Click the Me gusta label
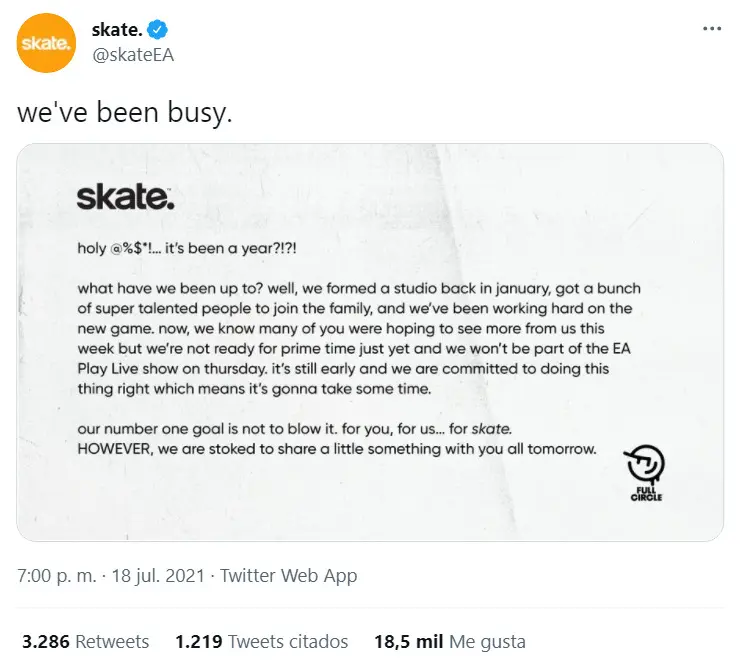The image size is (744, 668). (x=487, y=641)
